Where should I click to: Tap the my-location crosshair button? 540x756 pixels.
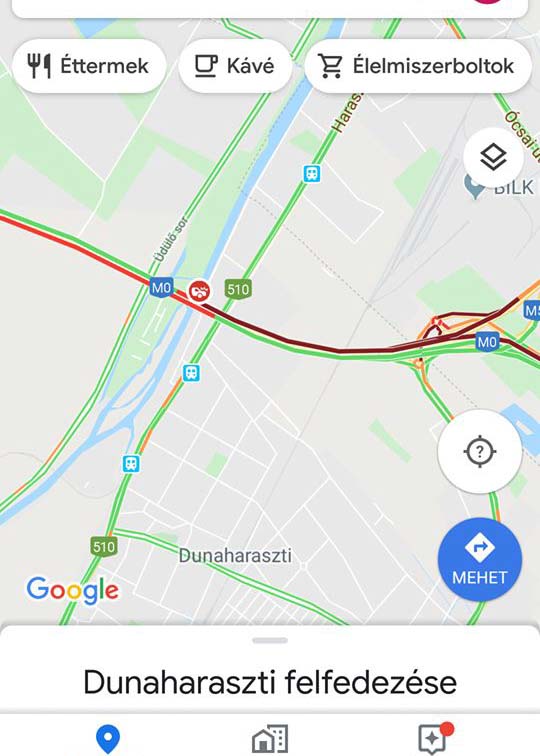[480, 452]
